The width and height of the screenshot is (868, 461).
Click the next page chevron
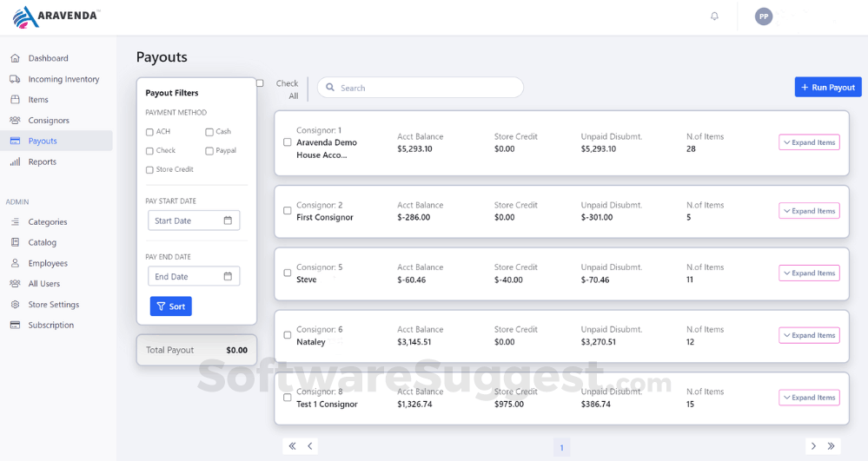[x=813, y=446]
